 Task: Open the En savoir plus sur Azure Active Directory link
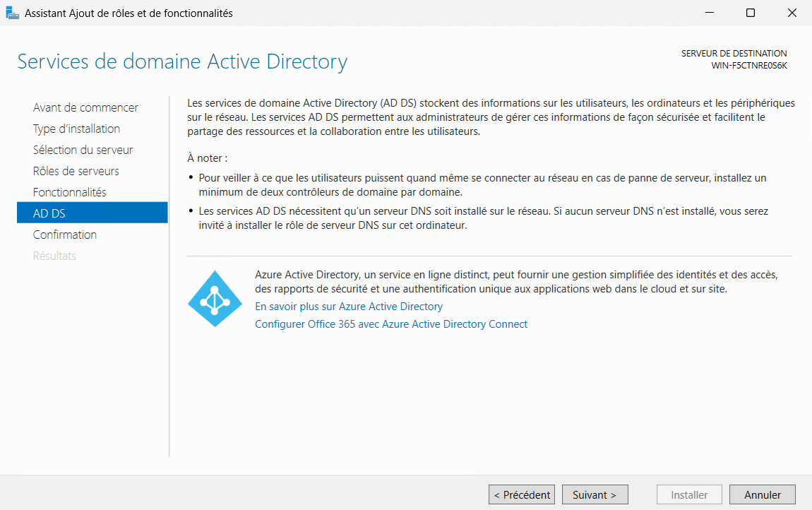349,307
